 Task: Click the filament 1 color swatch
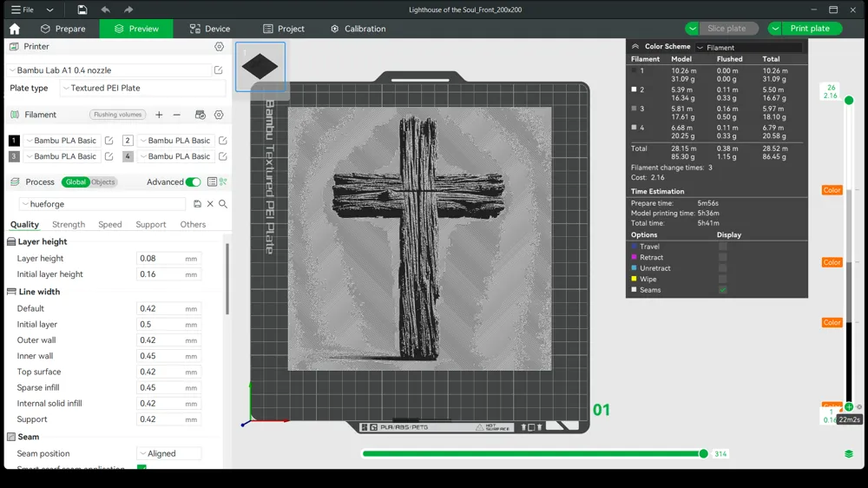pos(14,141)
